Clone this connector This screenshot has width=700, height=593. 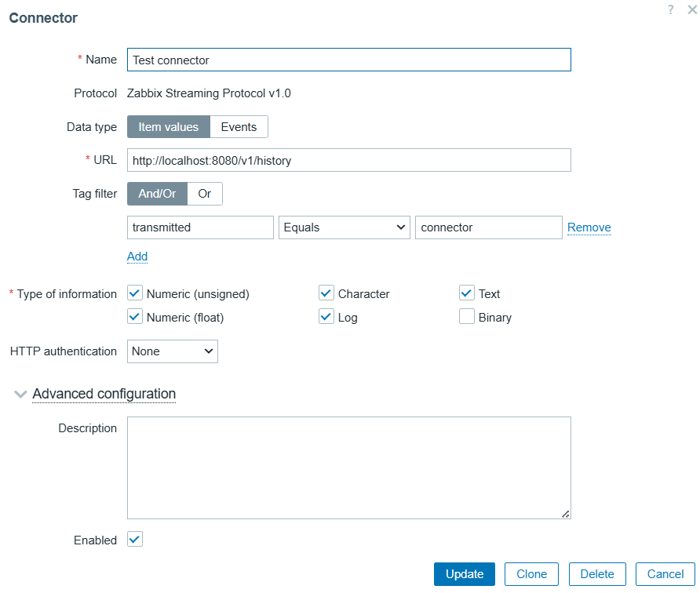[531, 574]
